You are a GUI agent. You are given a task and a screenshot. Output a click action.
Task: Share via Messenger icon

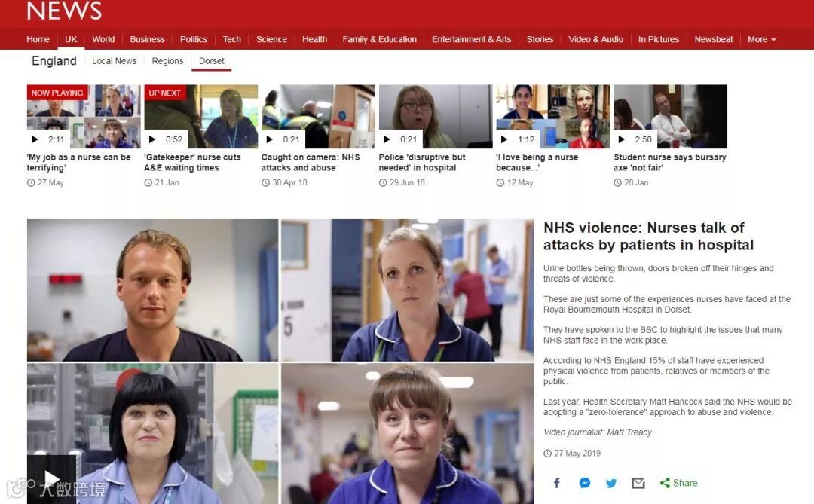pyautogui.click(x=585, y=483)
